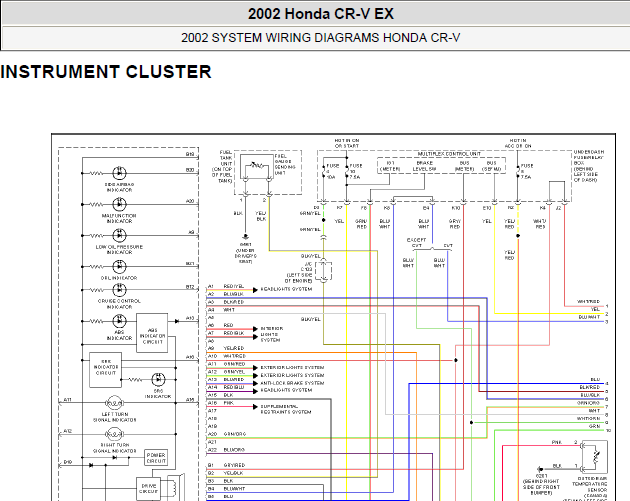The image size is (630, 501).
Task: Select the LOW OIL PRESSURE INDICATOR LED symbol
Action: [119, 235]
